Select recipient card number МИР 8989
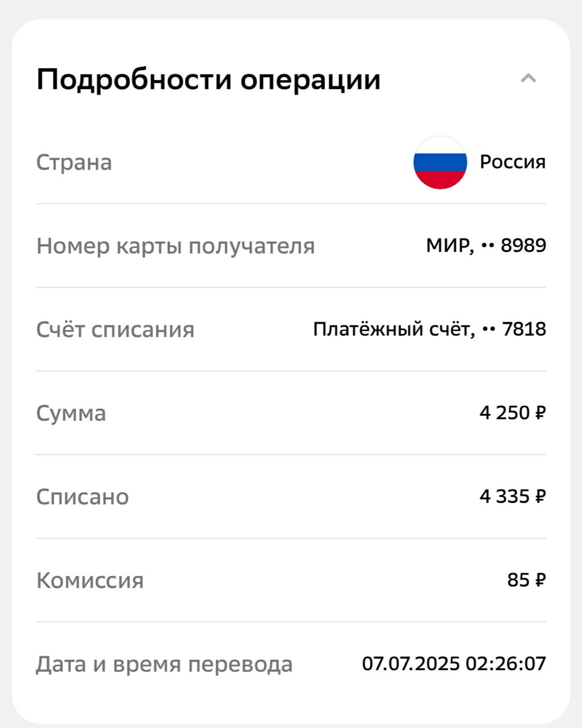The width and height of the screenshot is (582, 728). pos(486,246)
